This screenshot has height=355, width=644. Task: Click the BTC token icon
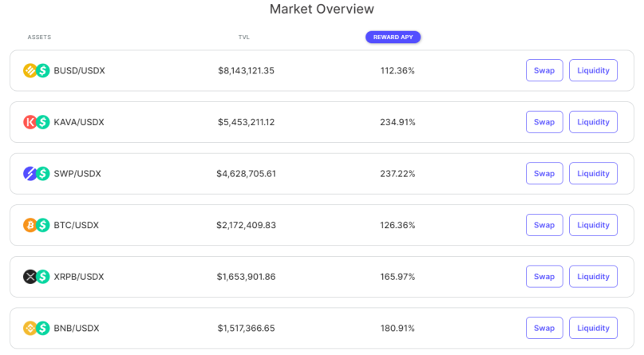pos(30,225)
